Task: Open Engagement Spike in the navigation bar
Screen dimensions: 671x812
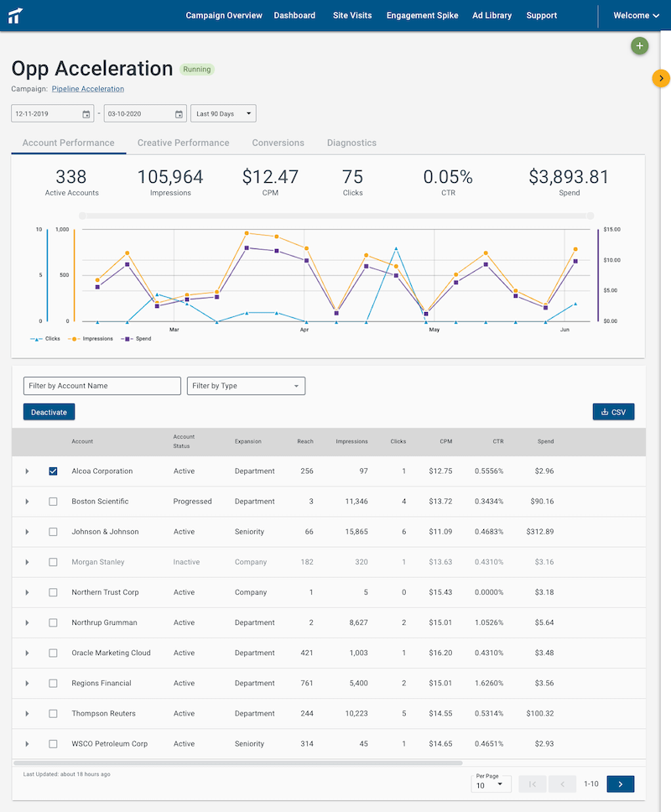Action: (x=422, y=16)
